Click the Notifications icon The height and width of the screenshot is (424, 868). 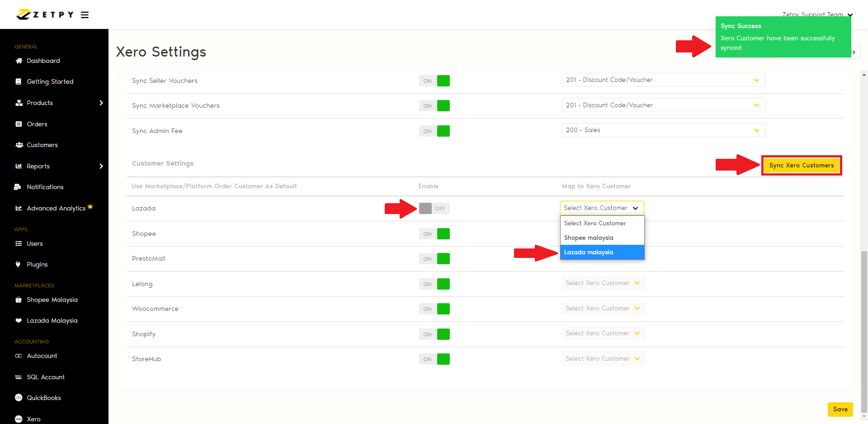click(18, 187)
